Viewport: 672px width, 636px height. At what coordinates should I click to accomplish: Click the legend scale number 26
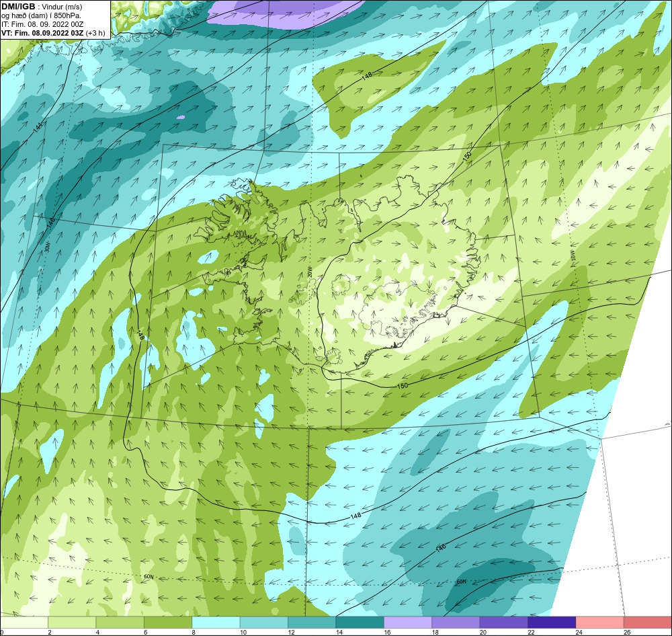tap(627, 632)
